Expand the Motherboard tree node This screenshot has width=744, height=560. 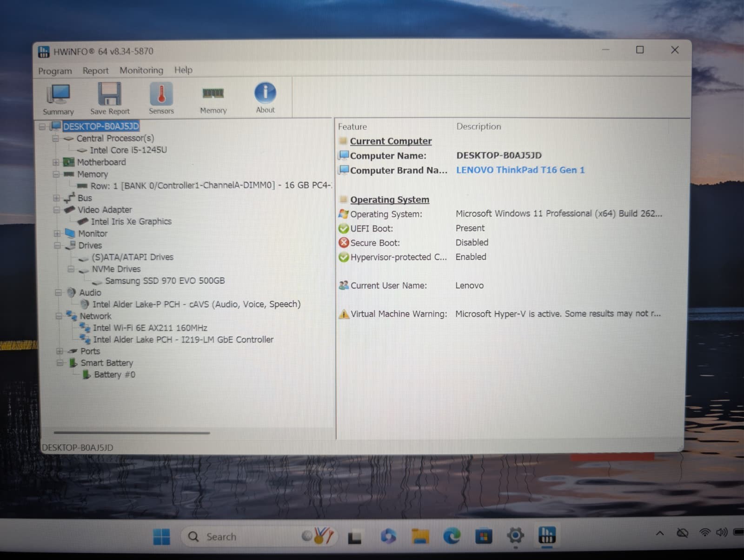(56, 162)
